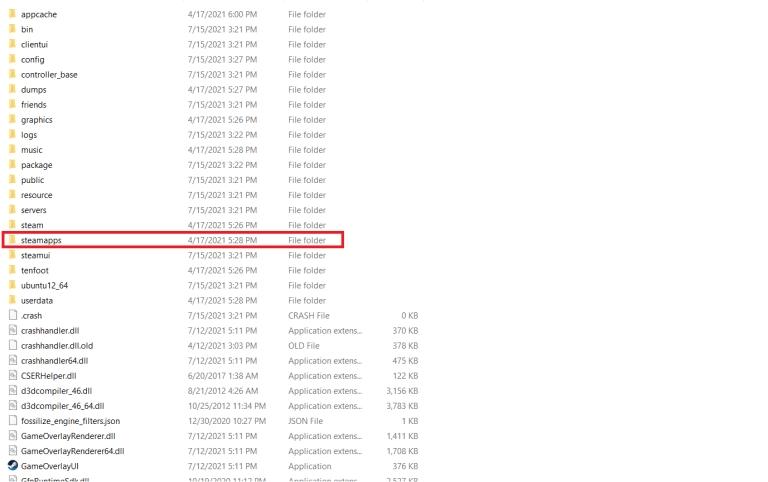Image resolution: width=768 pixels, height=482 pixels.
Task: Select the servers folder name
Action: tap(33, 210)
